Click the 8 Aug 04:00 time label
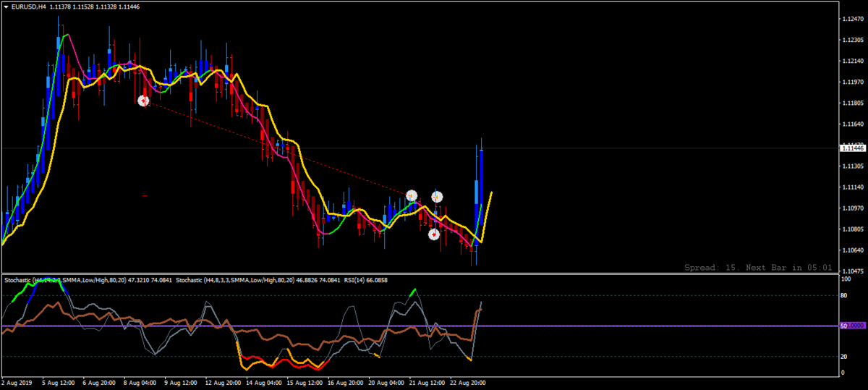 click(x=140, y=382)
